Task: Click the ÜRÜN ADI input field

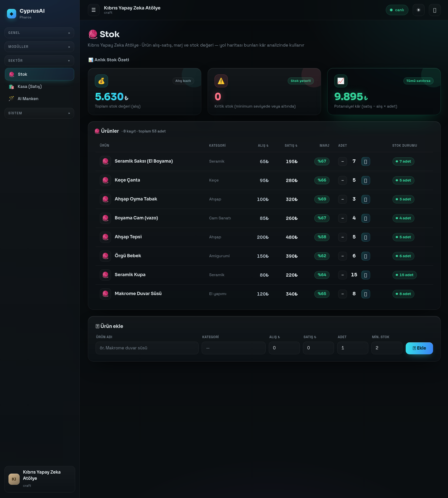Action: [x=147, y=348]
